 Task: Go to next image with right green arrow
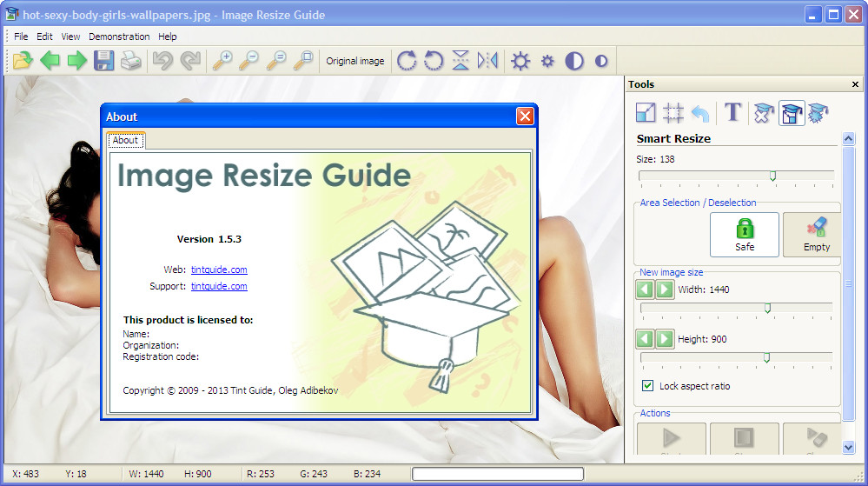(77, 60)
